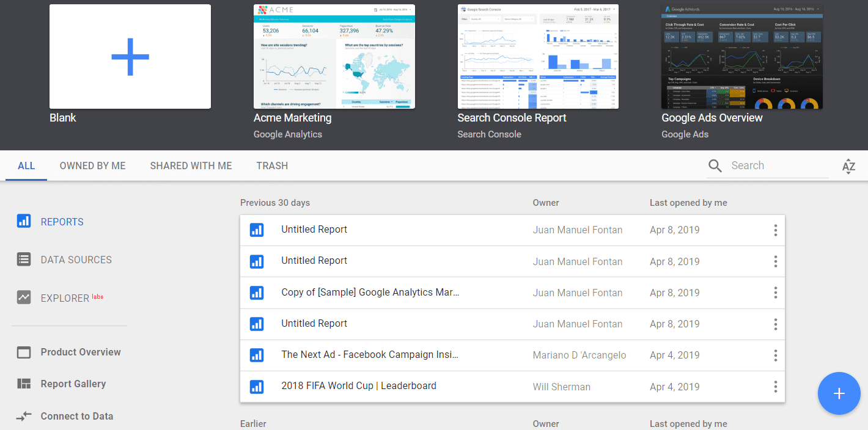Click the Previous 30 days heading
The width and height of the screenshot is (868, 430).
275,202
